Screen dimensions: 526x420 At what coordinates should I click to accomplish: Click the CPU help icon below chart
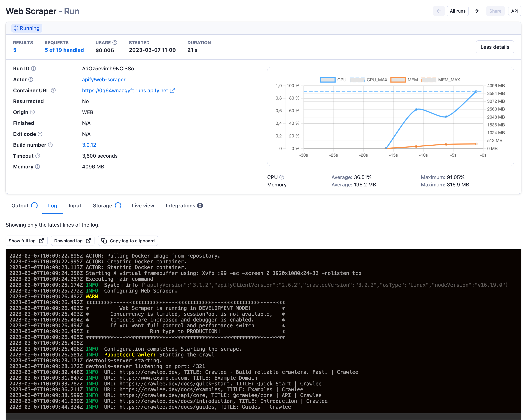282,177
